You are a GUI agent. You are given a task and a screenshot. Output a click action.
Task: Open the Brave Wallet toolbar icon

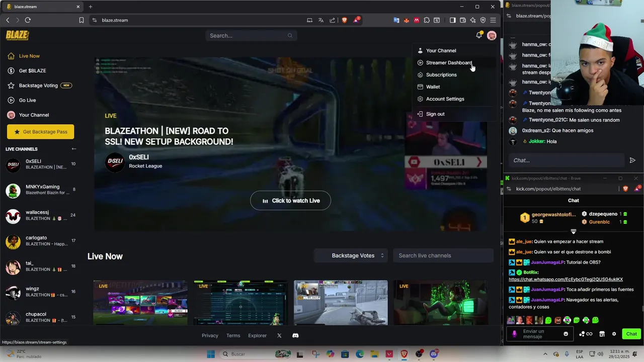coord(463,20)
